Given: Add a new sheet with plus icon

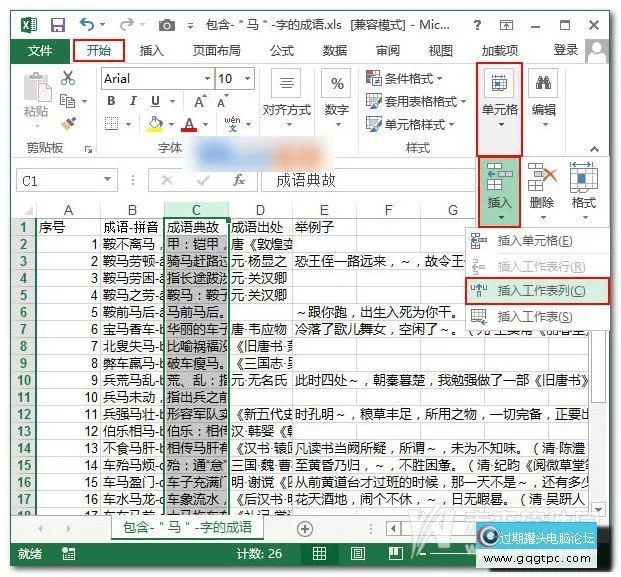Looking at the screenshot, I should [x=305, y=529].
